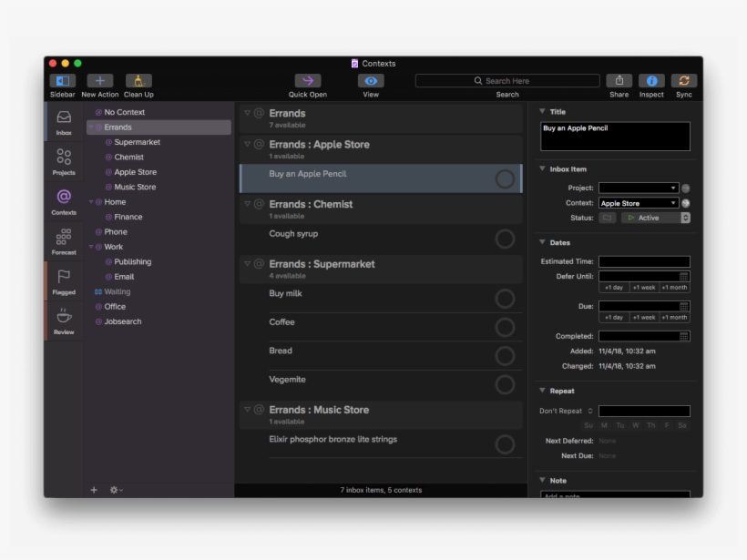Viewport: 747px width, 560px height.
Task: Click the Active status stepper arrows
Action: [686, 219]
